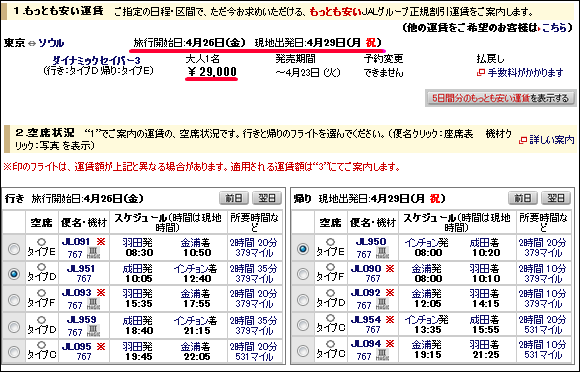Click the 767 aircraft link under JL951
Image resolution: width=580 pixels, height=372 pixels.
[x=84, y=278]
